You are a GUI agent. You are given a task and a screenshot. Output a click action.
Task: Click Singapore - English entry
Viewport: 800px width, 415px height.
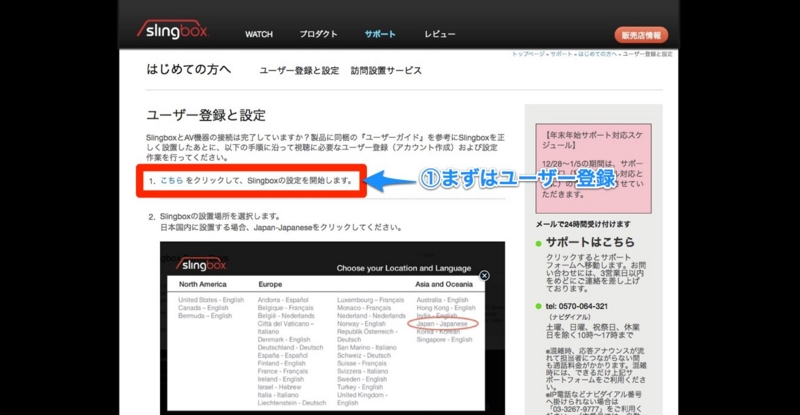(444, 339)
